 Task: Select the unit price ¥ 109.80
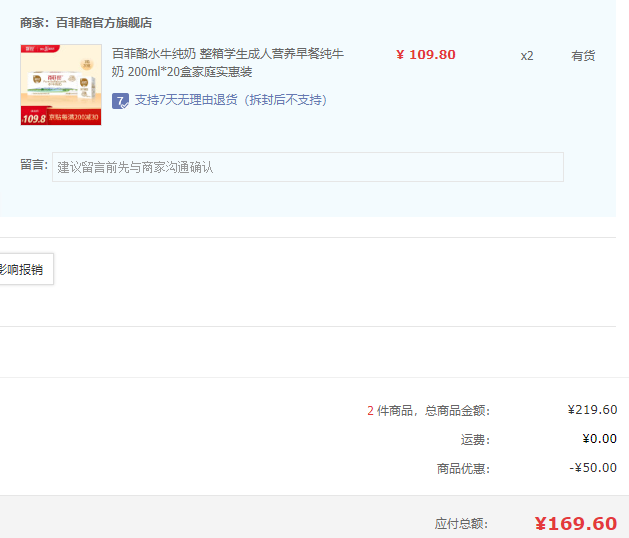point(426,55)
